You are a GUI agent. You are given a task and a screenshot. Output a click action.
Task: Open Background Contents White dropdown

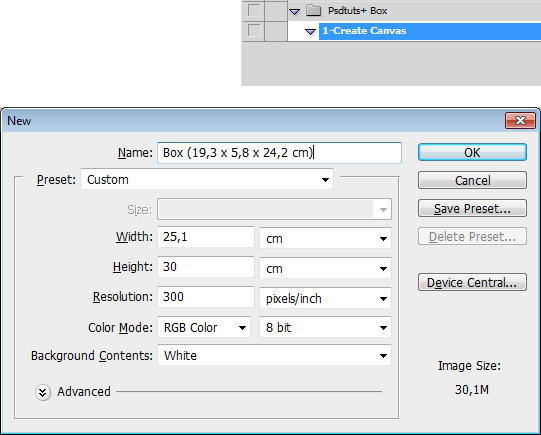(x=274, y=355)
